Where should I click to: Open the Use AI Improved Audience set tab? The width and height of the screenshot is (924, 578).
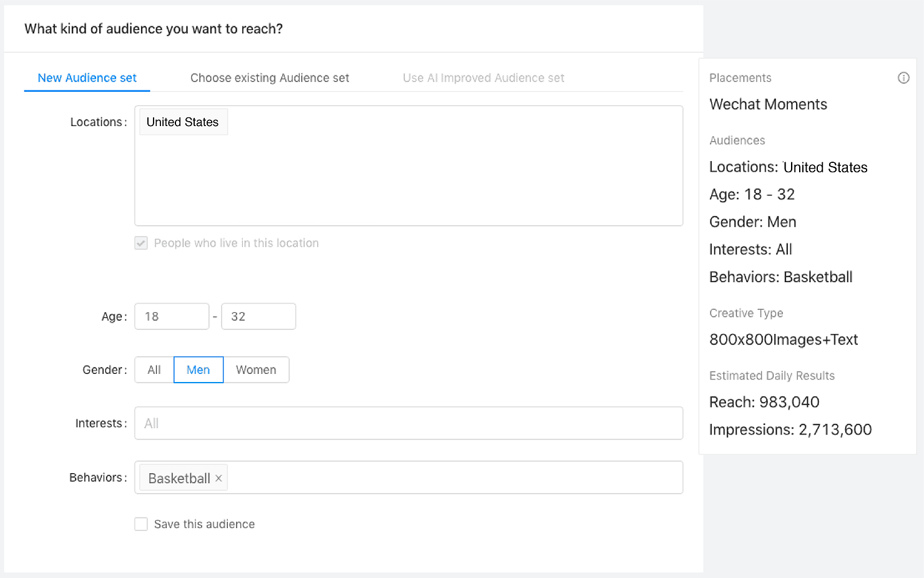(483, 77)
